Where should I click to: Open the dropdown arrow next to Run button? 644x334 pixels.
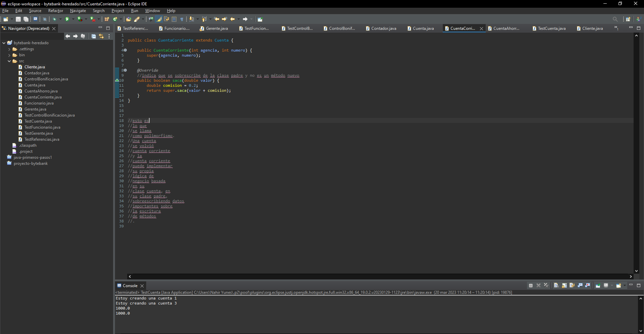point(73,19)
